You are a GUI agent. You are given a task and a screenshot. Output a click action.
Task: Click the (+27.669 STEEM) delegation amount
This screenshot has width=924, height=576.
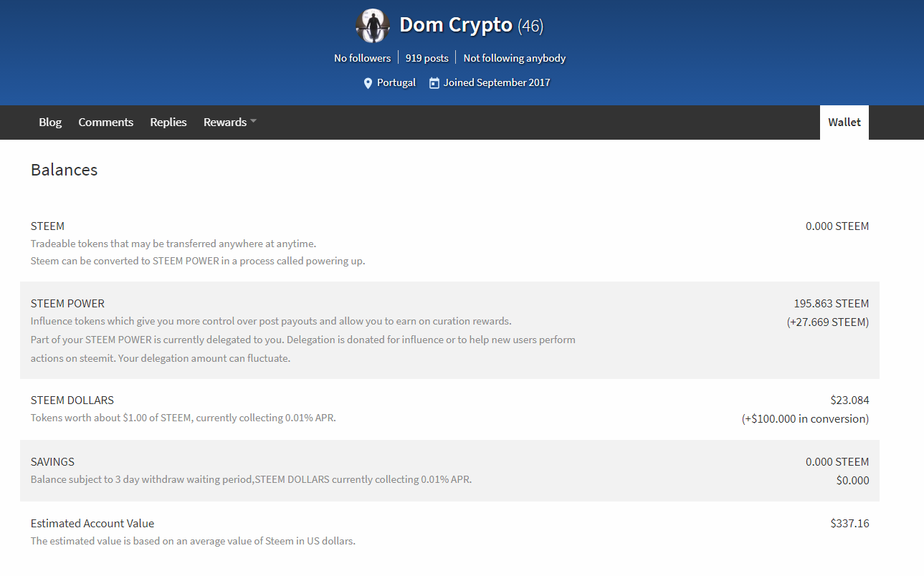click(x=828, y=322)
